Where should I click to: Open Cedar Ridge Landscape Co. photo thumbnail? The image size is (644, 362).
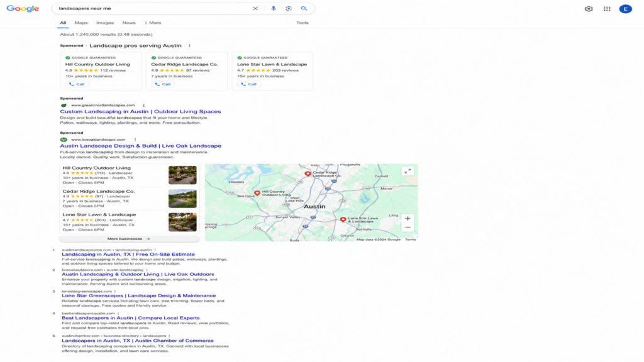(x=182, y=199)
